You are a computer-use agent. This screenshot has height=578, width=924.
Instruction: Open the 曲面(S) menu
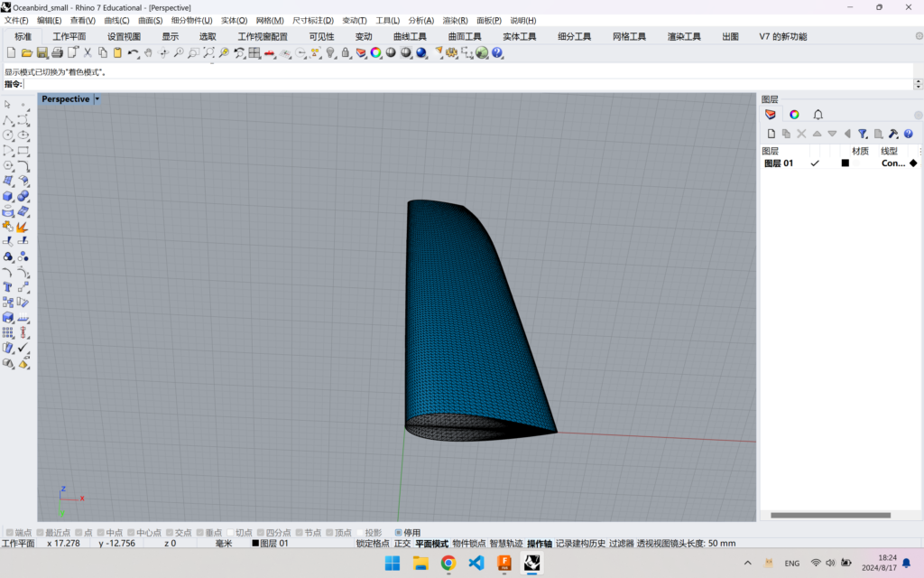[x=151, y=20]
